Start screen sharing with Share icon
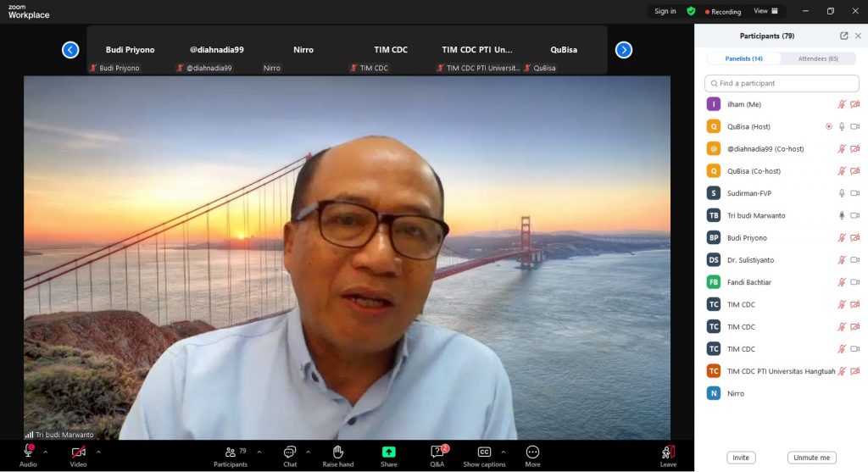 pos(388,453)
